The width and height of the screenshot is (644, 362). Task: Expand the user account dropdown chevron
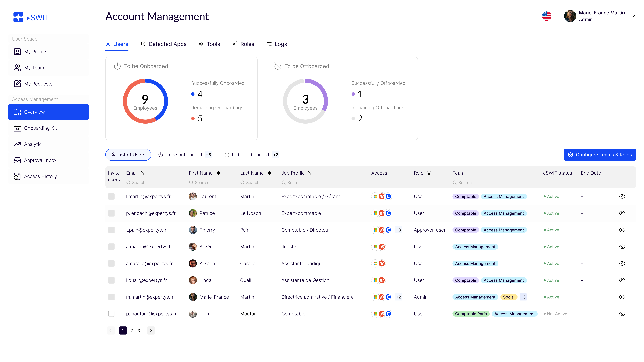coord(633,16)
